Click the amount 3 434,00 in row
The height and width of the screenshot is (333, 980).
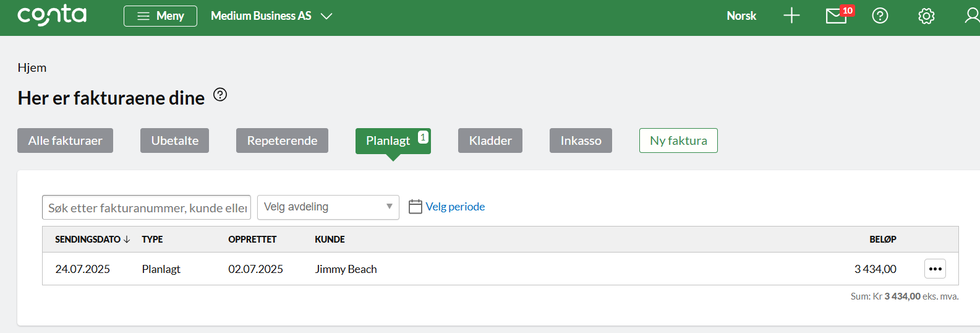876,269
